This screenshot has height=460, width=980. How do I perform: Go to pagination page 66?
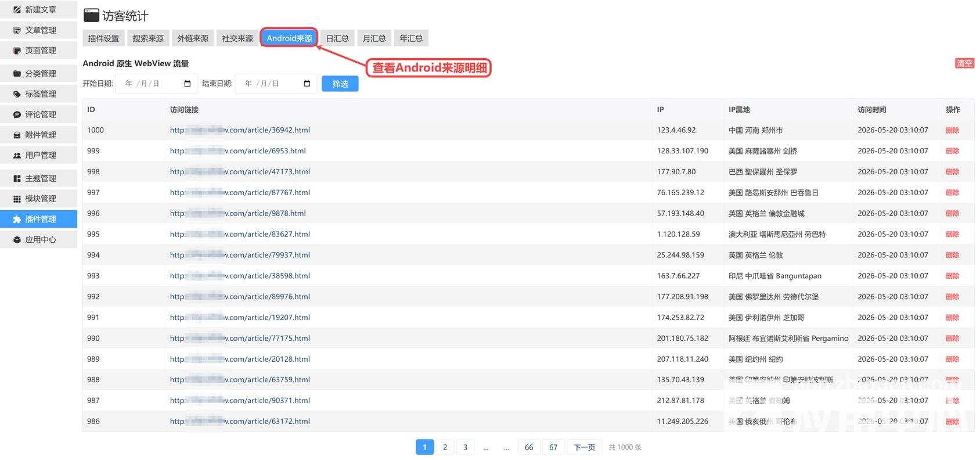point(529,447)
